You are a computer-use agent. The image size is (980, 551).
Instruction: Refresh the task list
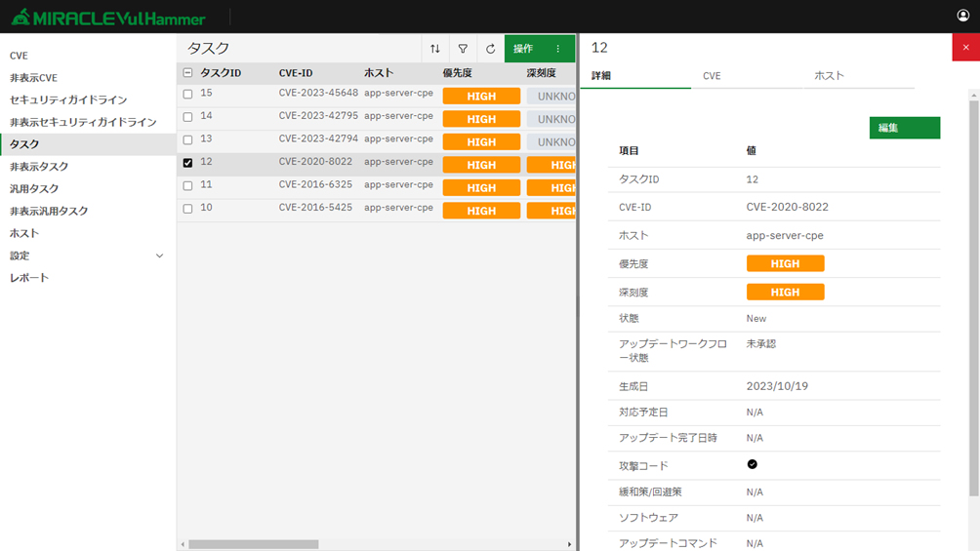coord(490,49)
